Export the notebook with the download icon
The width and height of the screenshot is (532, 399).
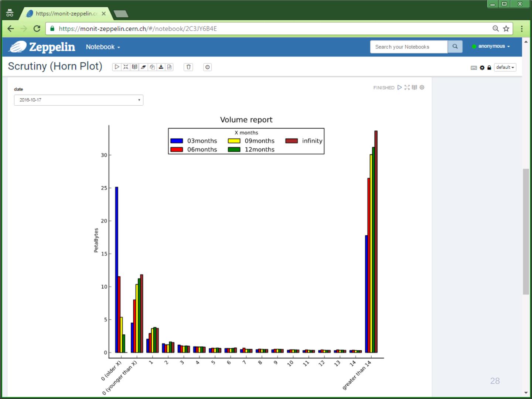tap(161, 67)
